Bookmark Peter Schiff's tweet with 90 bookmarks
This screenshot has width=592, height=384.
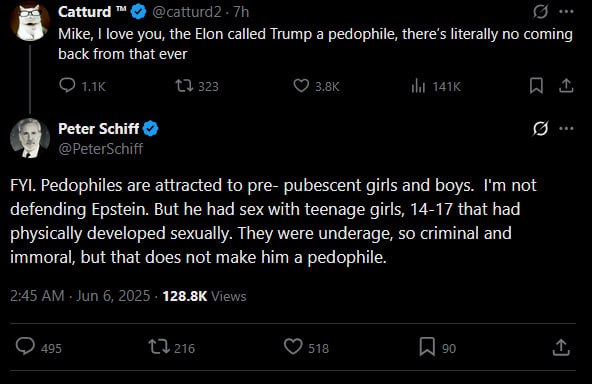click(427, 347)
